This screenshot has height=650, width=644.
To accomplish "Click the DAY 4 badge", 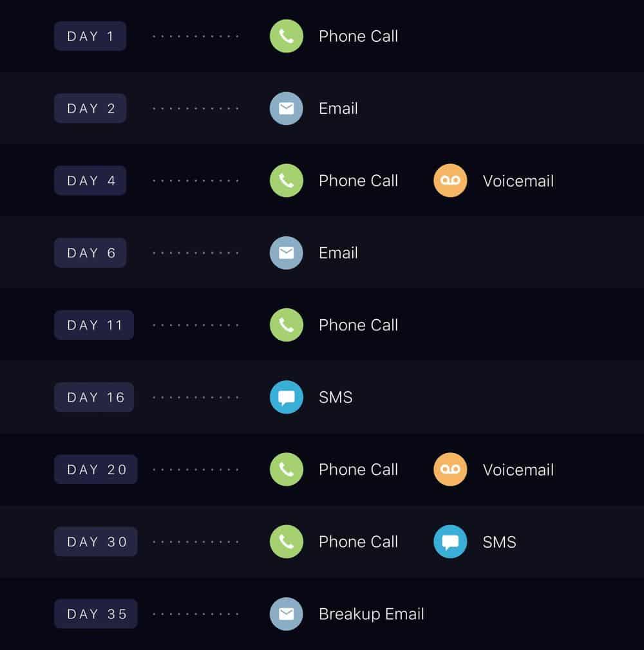I will tap(90, 180).
